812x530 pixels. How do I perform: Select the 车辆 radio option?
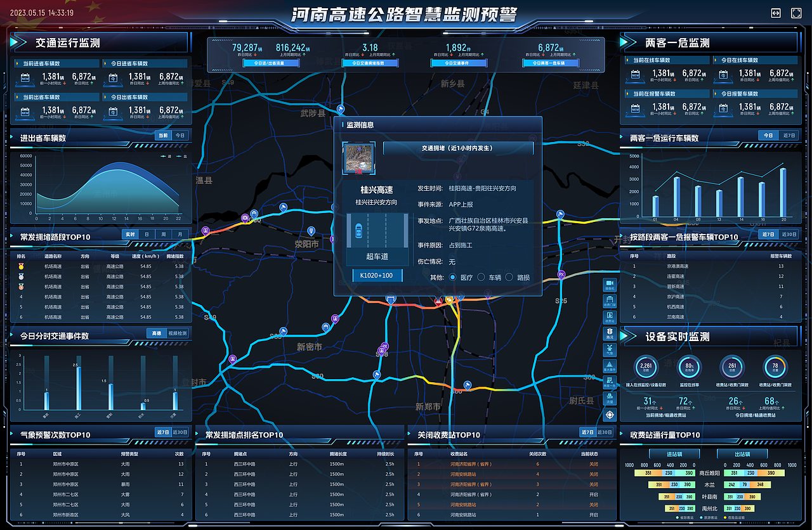click(481, 277)
